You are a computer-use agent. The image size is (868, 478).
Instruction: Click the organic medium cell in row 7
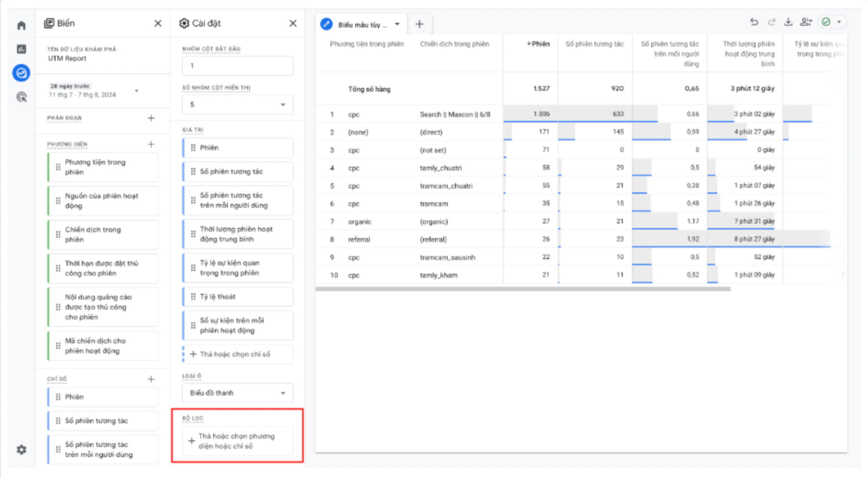[360, 222]
